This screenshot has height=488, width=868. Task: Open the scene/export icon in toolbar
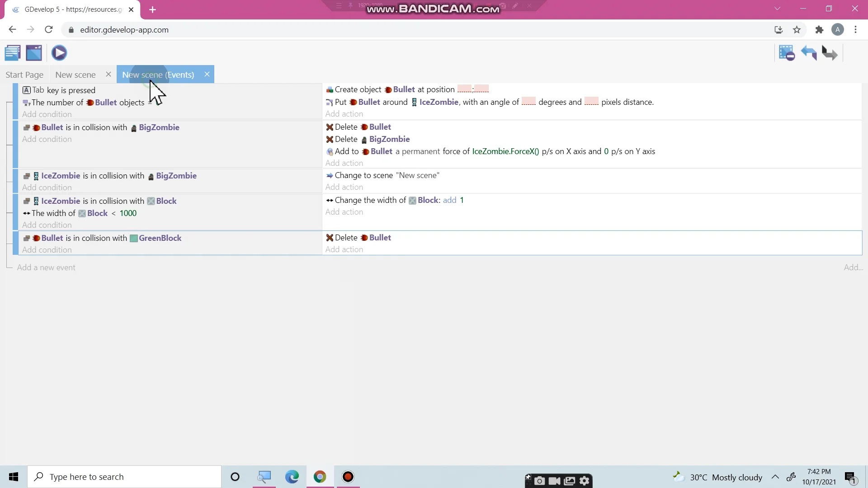click(34, 53)
